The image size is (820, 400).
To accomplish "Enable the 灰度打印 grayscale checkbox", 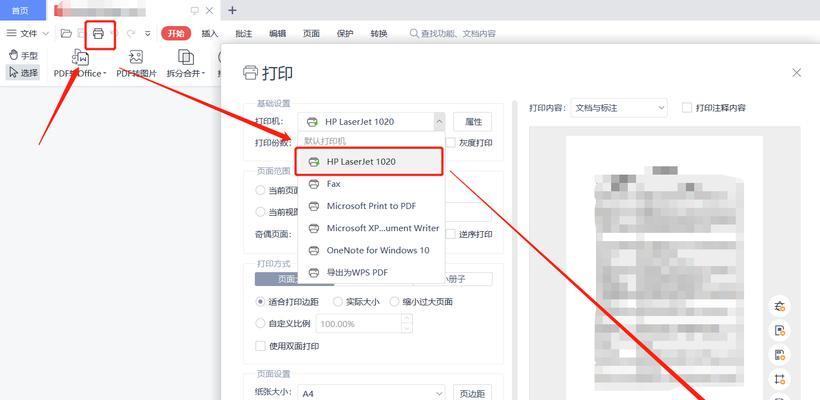I will (450, 142).
